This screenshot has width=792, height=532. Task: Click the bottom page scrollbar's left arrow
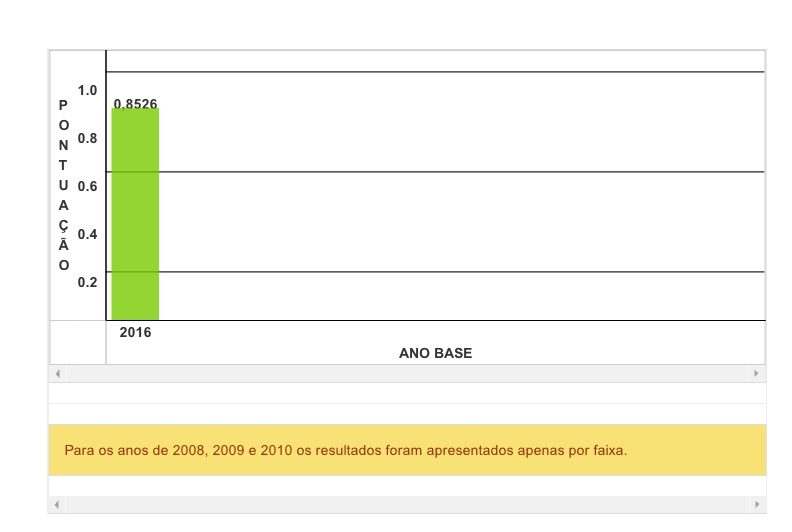tap(57, 505)
